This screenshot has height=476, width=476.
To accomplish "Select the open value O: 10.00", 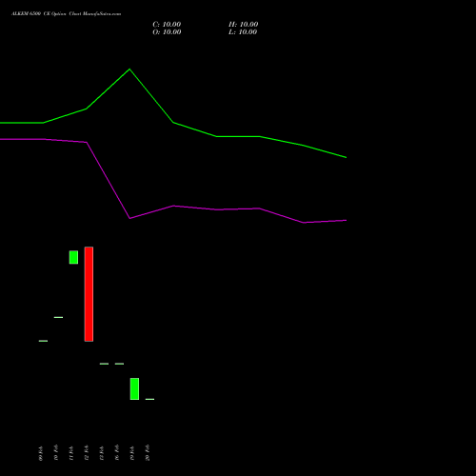I will click(167, 32).
